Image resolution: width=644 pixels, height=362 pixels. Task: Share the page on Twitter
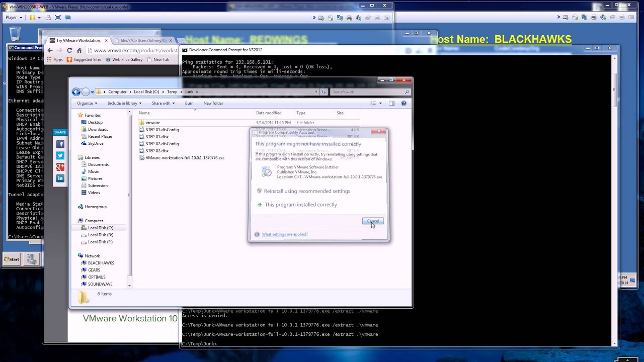(60, 155)
